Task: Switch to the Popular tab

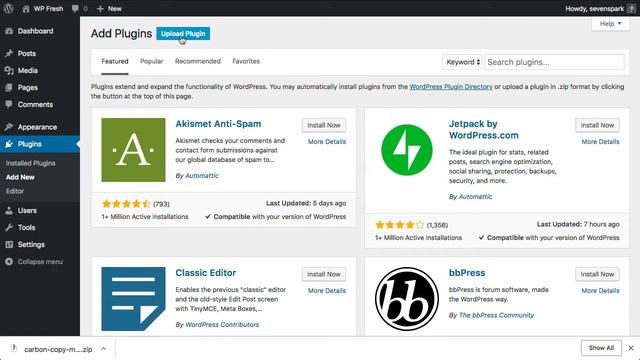Action: [x=151, y=61]
